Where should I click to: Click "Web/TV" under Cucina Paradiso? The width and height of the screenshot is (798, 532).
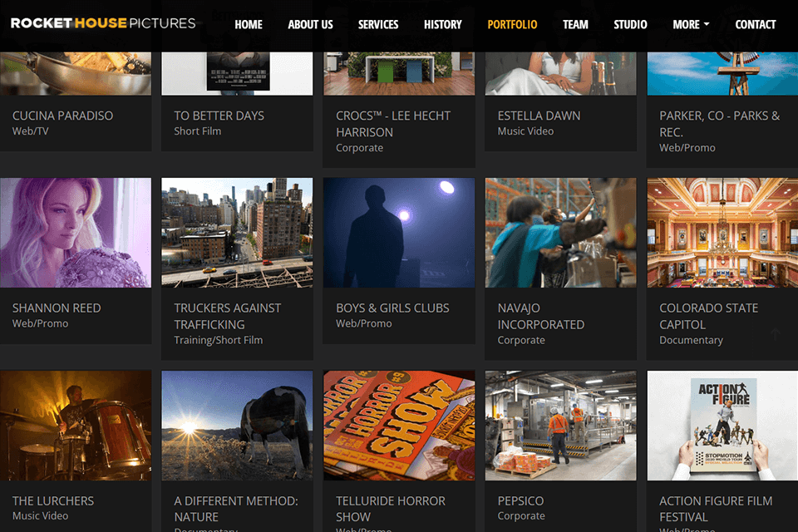(31, 131)
